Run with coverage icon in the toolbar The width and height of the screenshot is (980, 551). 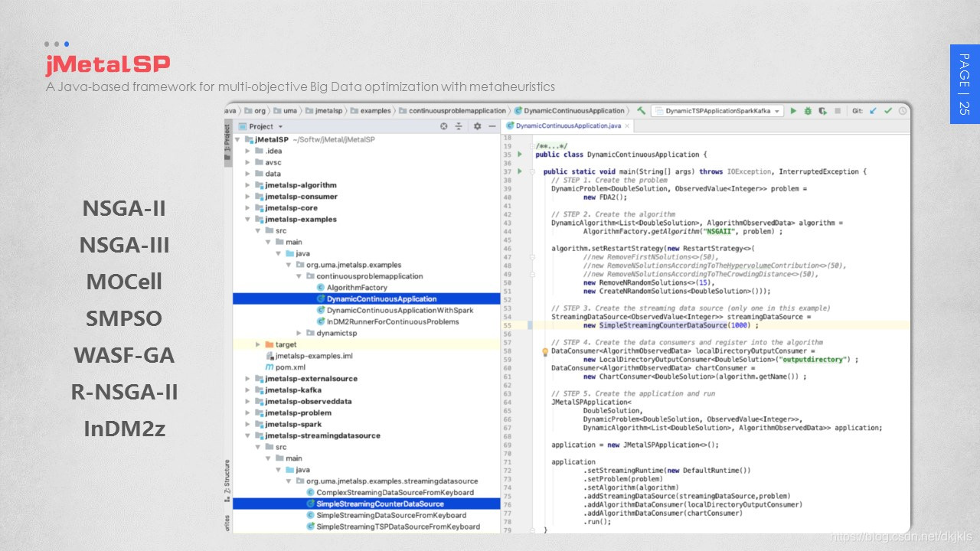822,111
